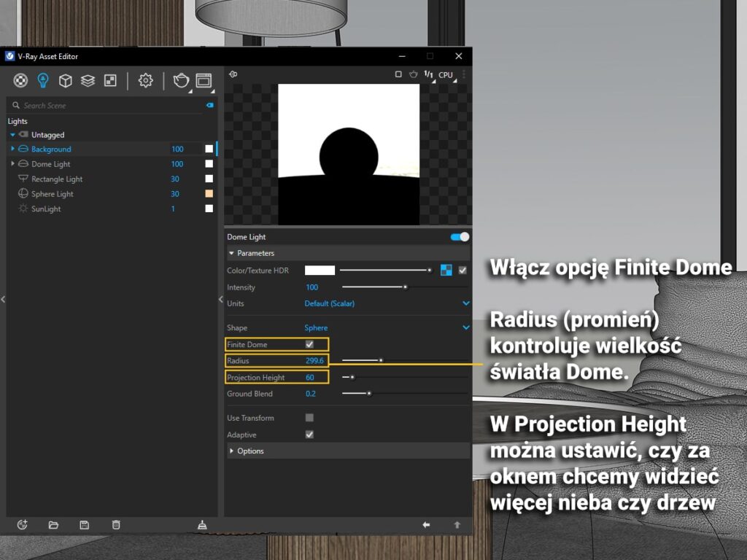The height and width of the screenshot is (560, 747).
Task: Select SunLight in the lights list
Action: (x=46, y=209)
